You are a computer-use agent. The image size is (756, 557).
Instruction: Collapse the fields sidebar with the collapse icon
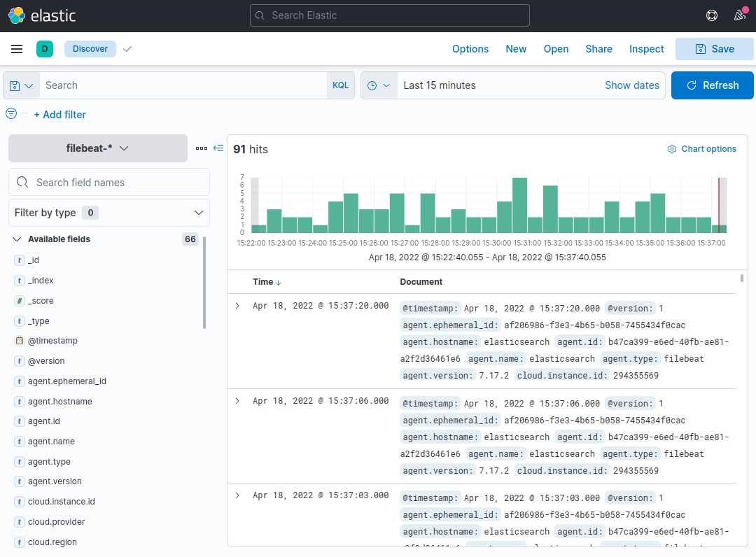(218, 148)
